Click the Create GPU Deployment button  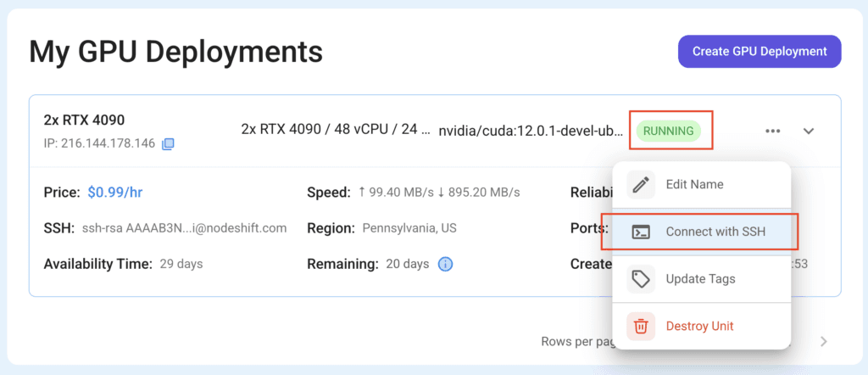coord(759,52)
